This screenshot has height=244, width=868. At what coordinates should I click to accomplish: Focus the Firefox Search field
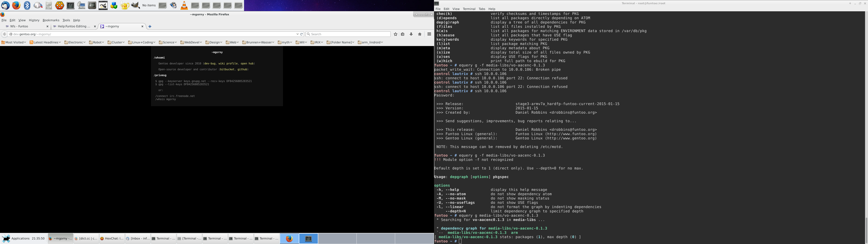point(348,34)
